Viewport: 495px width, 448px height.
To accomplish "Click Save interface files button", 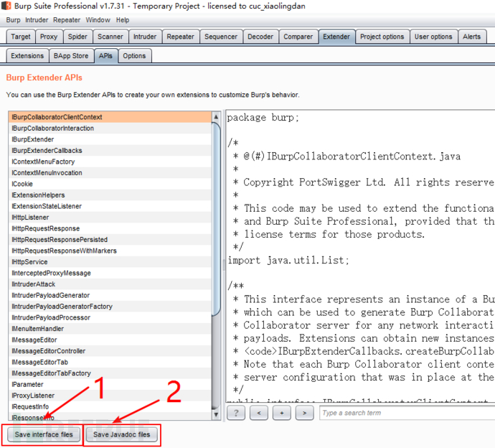I will coord(44,434).
